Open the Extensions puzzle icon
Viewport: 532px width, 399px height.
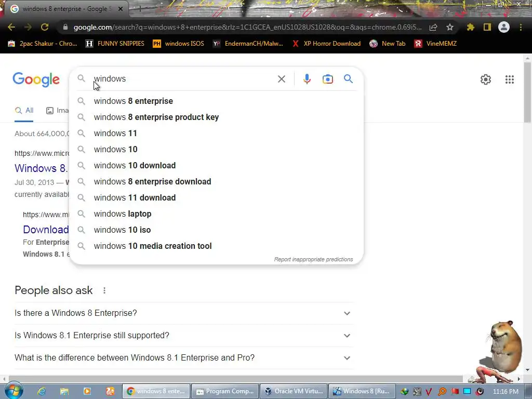[471, 27]
